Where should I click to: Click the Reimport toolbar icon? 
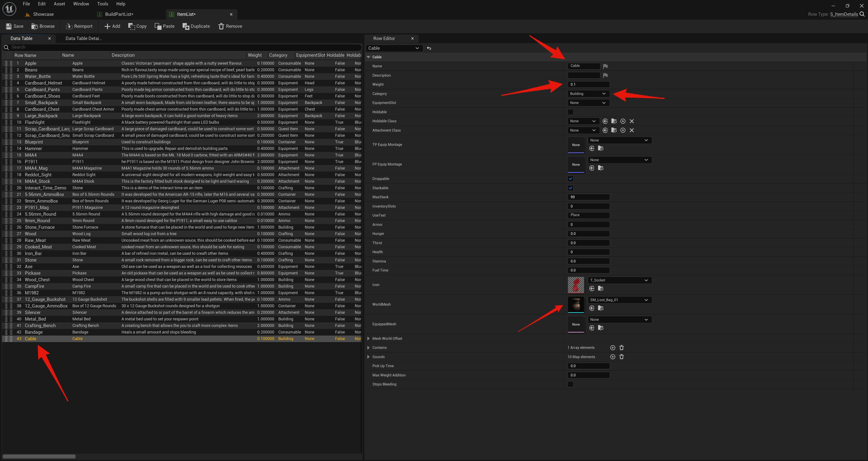pos(69,26)
